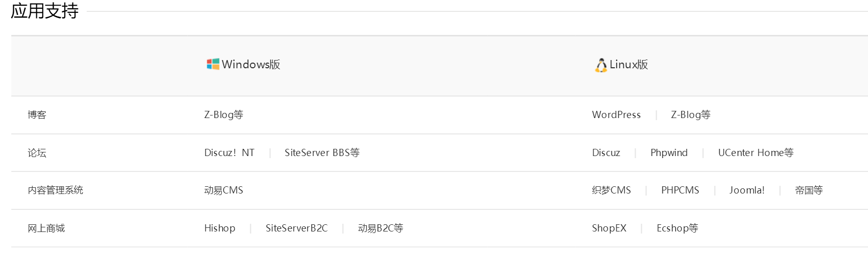Click Z-Blog等 under the Linux column

[x=691, y=115]
